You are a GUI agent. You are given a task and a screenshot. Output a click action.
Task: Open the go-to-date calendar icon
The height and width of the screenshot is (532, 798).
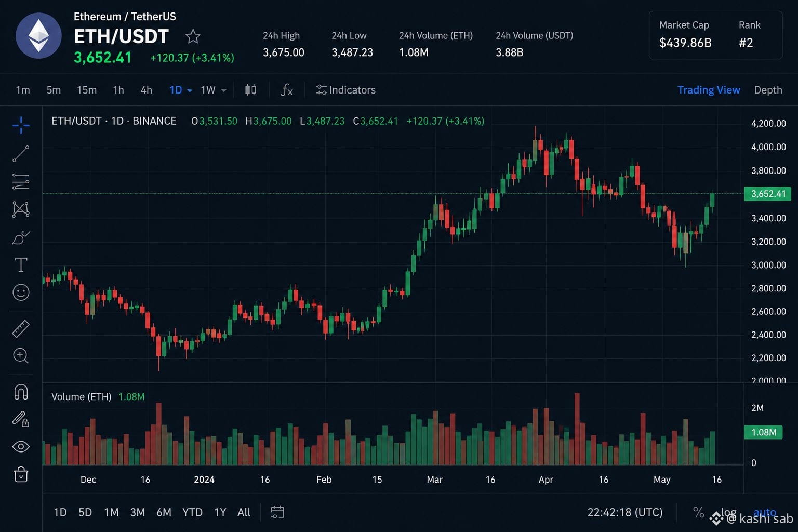click(277, 512)
